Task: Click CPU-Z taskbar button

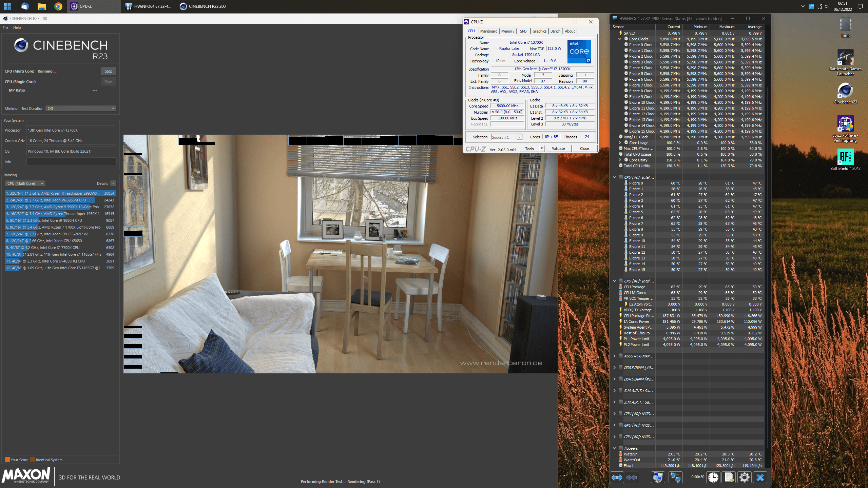Action: 94,6
